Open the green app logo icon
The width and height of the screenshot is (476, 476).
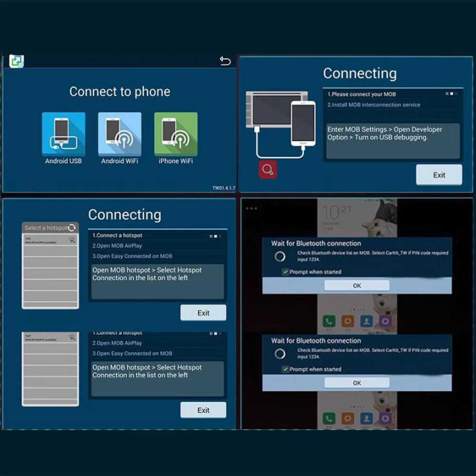tap(16, 61)
